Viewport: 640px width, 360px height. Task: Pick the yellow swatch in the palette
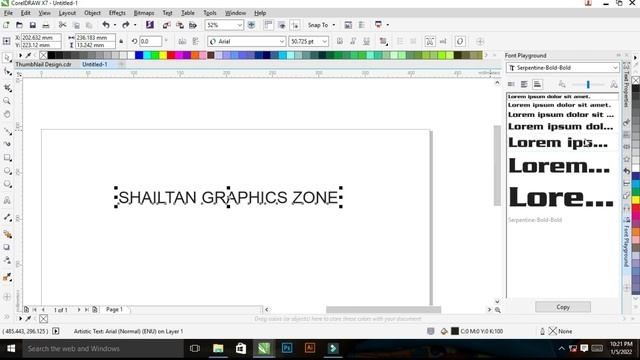click(163, 55)
